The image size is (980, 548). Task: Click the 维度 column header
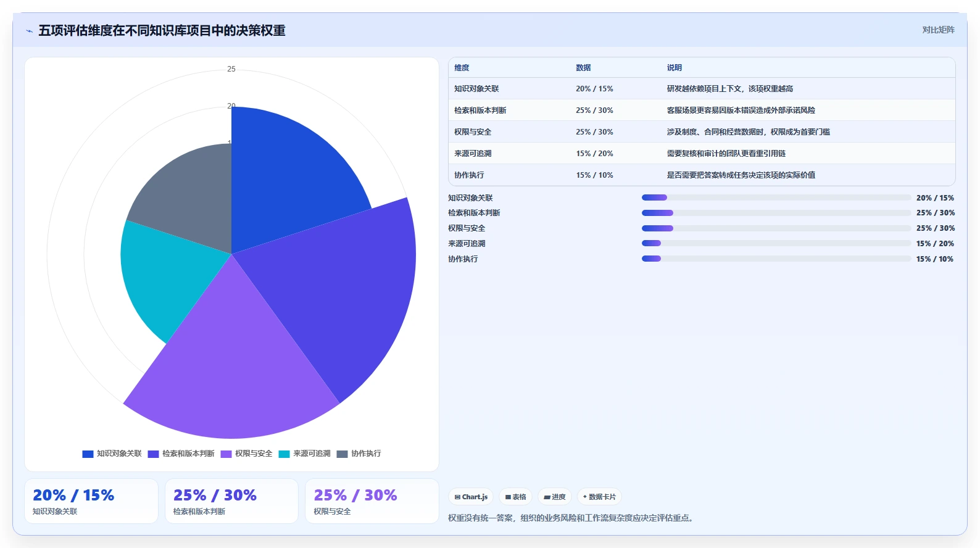click(x=462, y=68)
